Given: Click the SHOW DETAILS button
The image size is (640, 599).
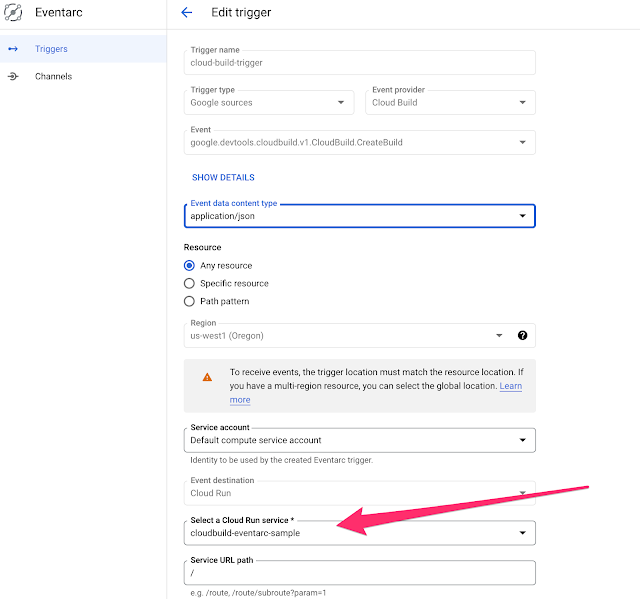Looking at the screenshot, I should click(223, 178).
